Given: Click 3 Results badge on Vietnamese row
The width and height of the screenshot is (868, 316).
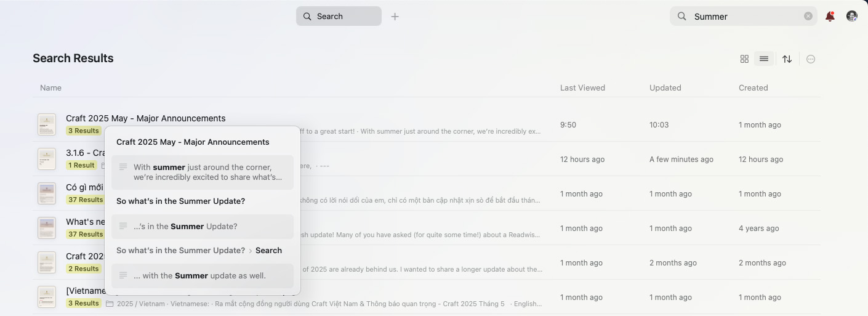Looking at the screenshot, I should (x=84, y=303).
